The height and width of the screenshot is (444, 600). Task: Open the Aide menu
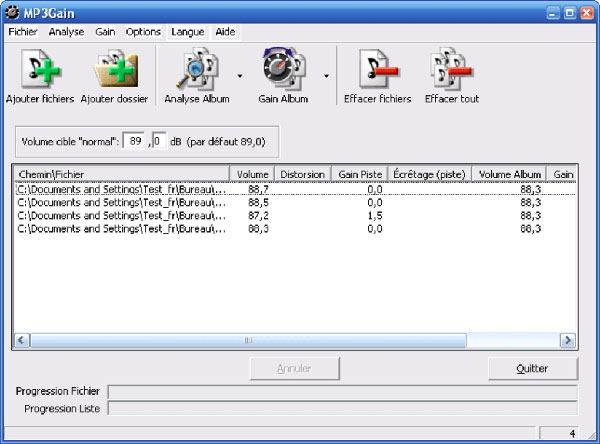pyautogui.click(x=225, y=32)
